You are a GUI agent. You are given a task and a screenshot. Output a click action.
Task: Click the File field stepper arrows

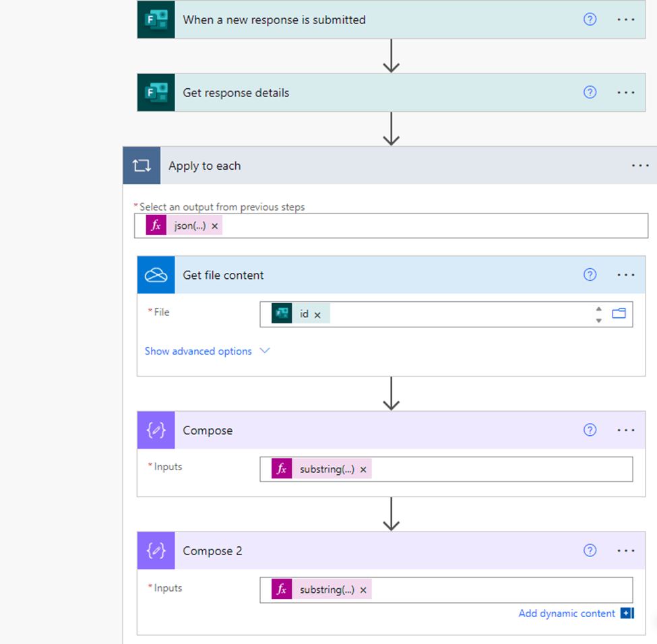pos(599,314)
